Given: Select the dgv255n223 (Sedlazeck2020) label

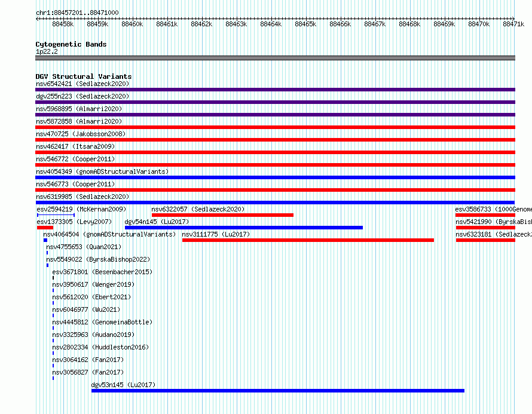Looking at the screenshot, I should (x=82, y=96).
